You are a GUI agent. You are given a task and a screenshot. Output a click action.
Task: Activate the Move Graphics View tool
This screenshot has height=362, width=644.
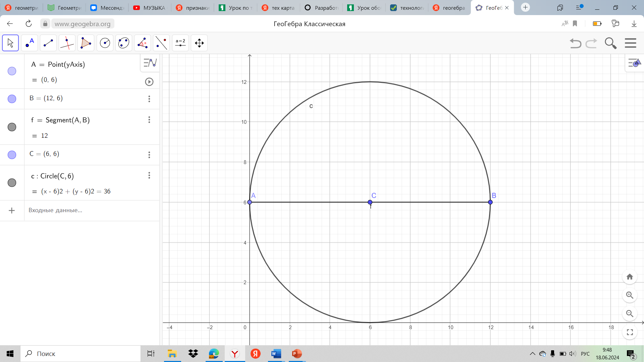point(199,43)
